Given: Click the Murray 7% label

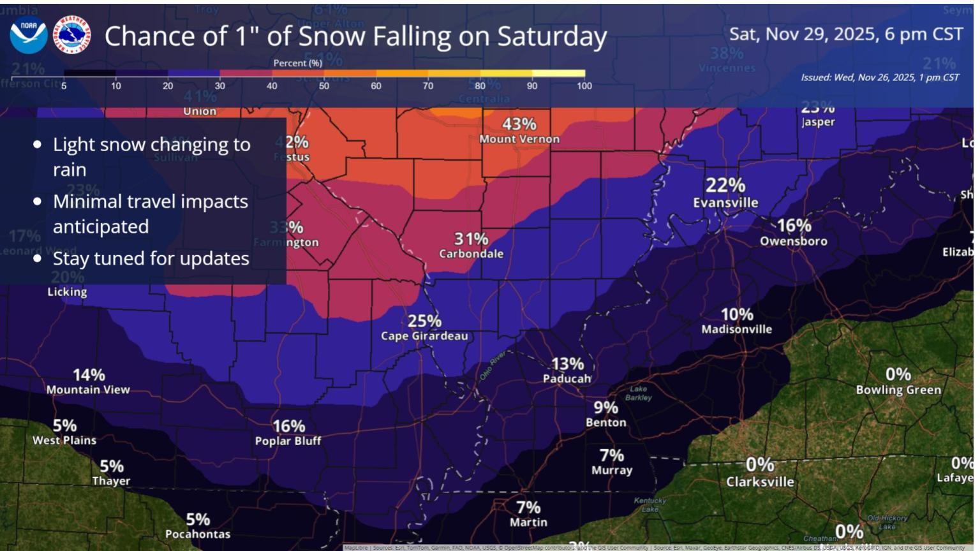Looking at the screenshot, I should click(612, 462).
